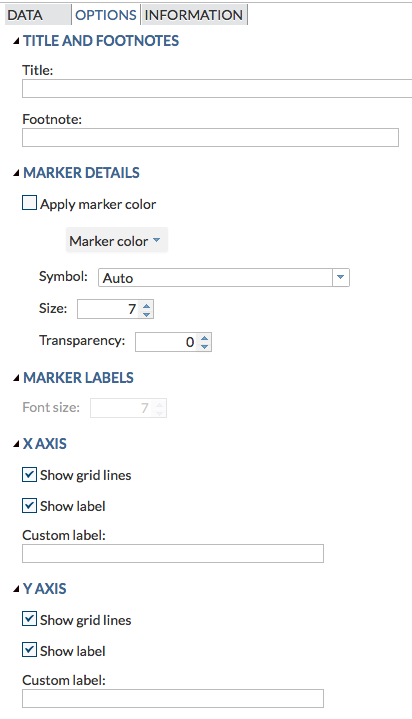This screenshot has width=412, height=719.
Task: Collapse the Marker Labels section
Action: (x=17, y=378)
